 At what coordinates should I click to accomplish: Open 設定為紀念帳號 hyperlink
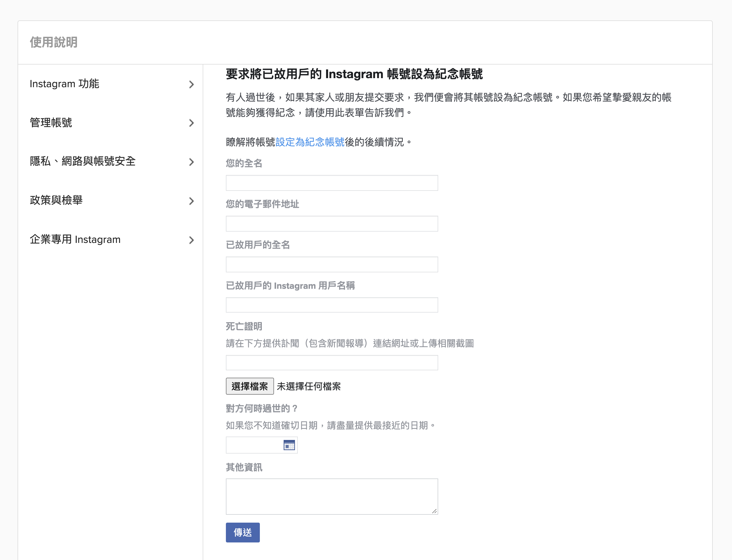[310, 142]
